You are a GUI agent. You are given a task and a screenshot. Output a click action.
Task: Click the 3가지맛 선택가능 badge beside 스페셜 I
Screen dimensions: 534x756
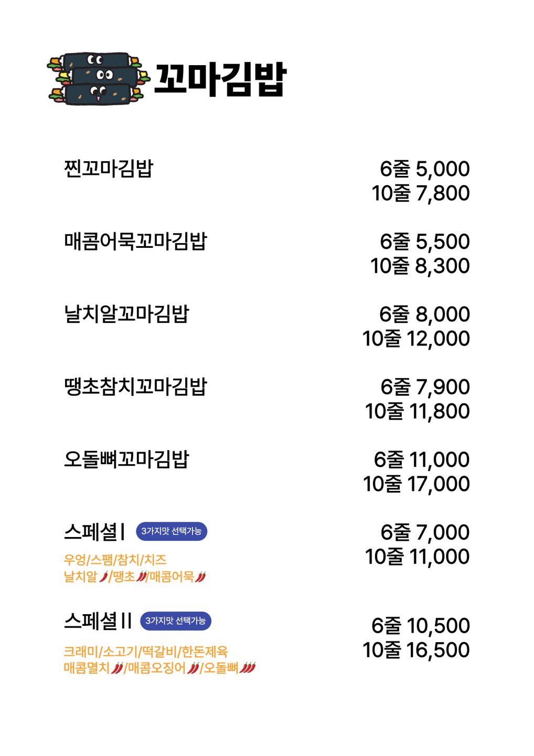[x=172, y=531]
